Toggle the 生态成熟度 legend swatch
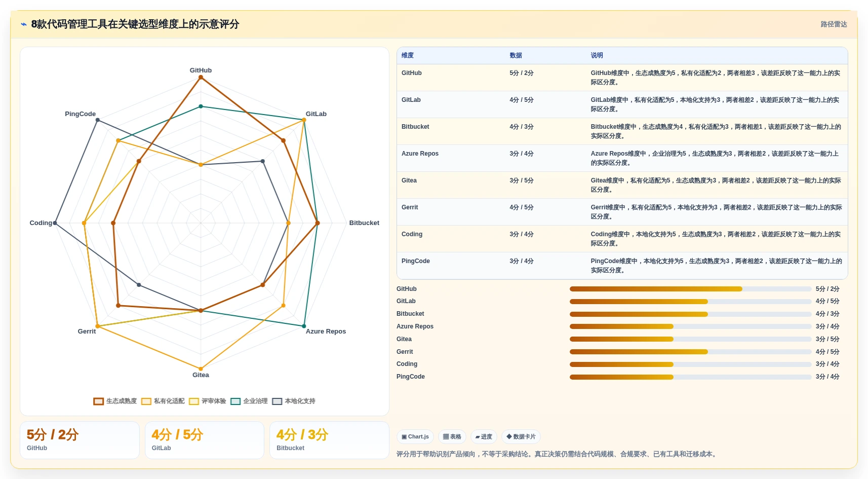The width and height of the screenshot is (868, 479). click(99, 401)
